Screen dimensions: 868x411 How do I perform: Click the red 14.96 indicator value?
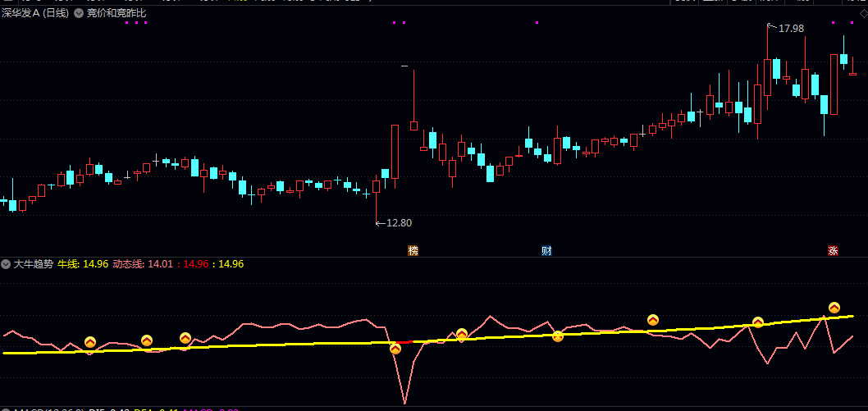coord(196,264)
